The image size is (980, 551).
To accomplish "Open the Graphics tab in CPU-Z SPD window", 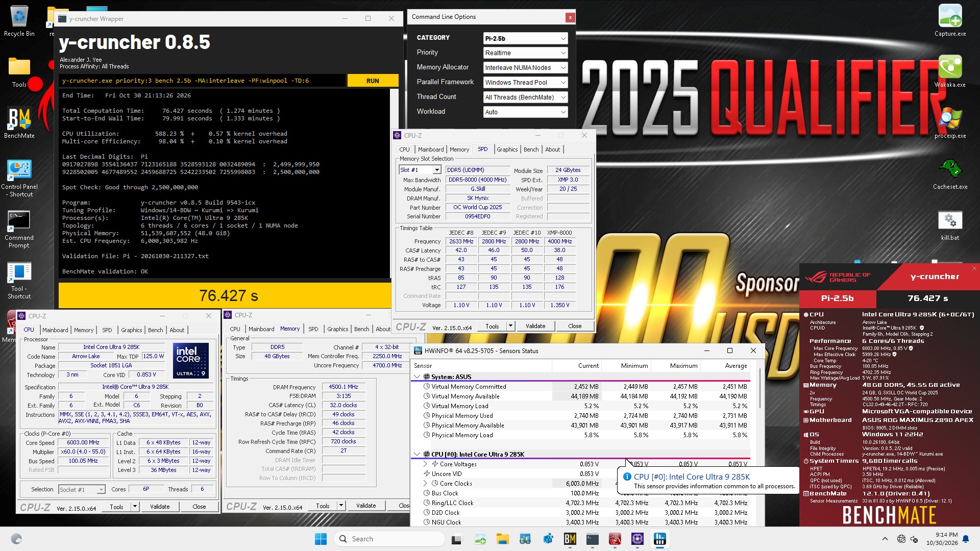I will pyautogui.click(x=507, y=149).
